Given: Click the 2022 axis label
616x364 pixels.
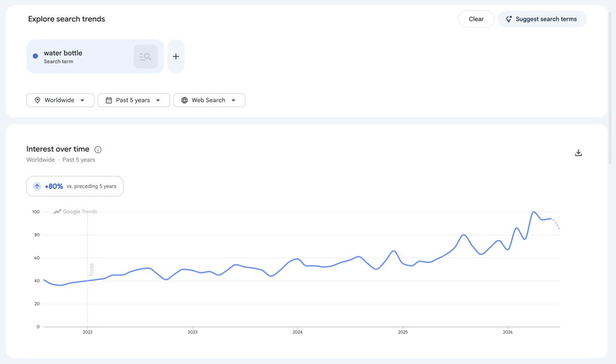Looking at the screenshot, I should 88,332.
